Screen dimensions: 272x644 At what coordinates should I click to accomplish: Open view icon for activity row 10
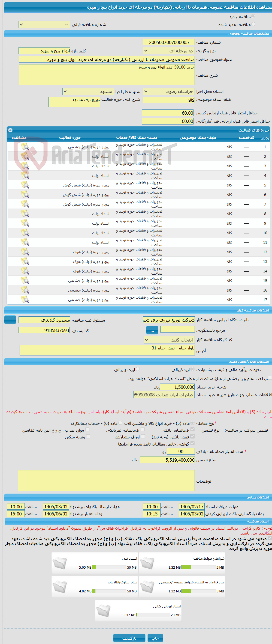click(x=25, y=233)
